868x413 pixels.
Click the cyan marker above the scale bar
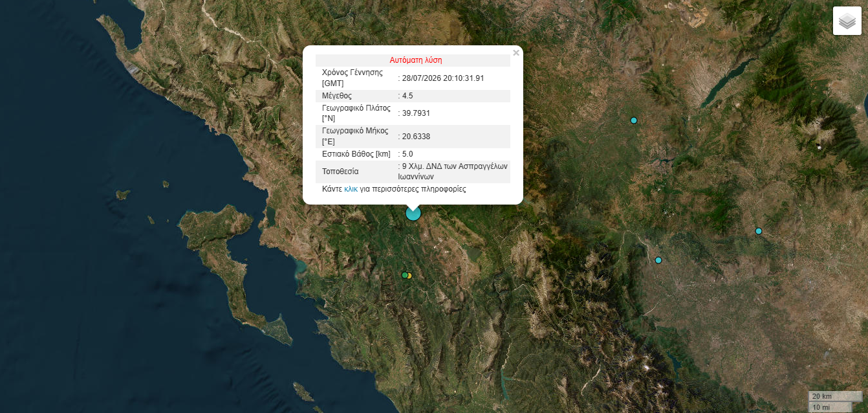click(658, 260)
